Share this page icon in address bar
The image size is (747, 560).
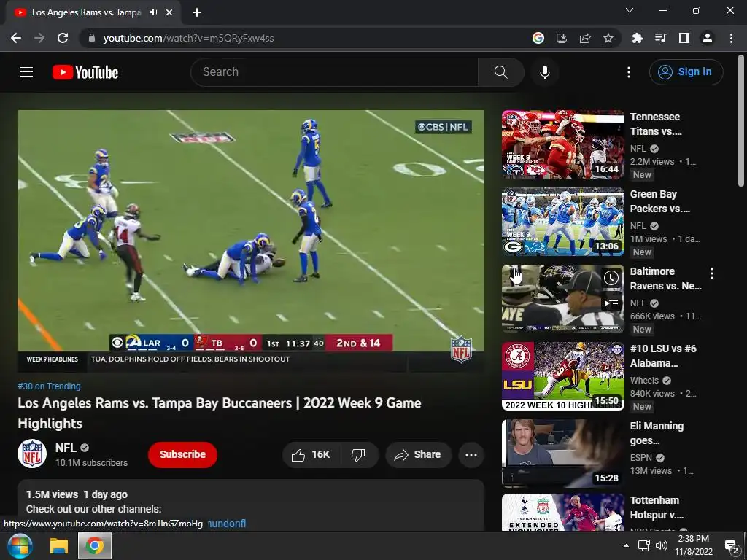tap(585, 38)
